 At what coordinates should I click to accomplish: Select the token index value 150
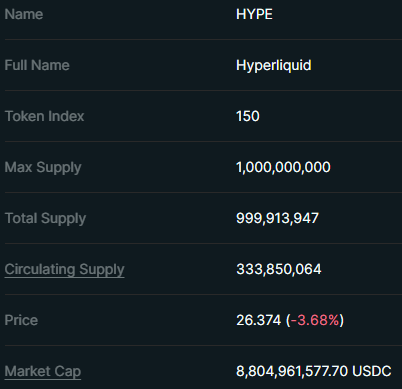point(248,116)
